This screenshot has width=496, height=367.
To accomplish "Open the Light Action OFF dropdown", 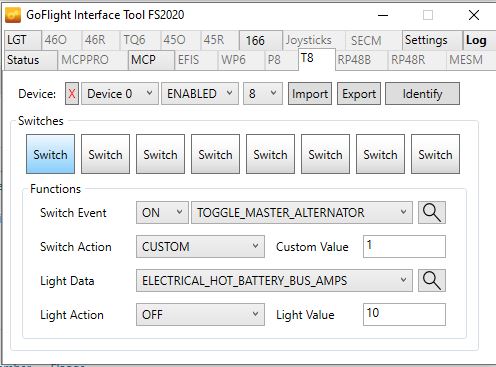I will click(200, 314).
